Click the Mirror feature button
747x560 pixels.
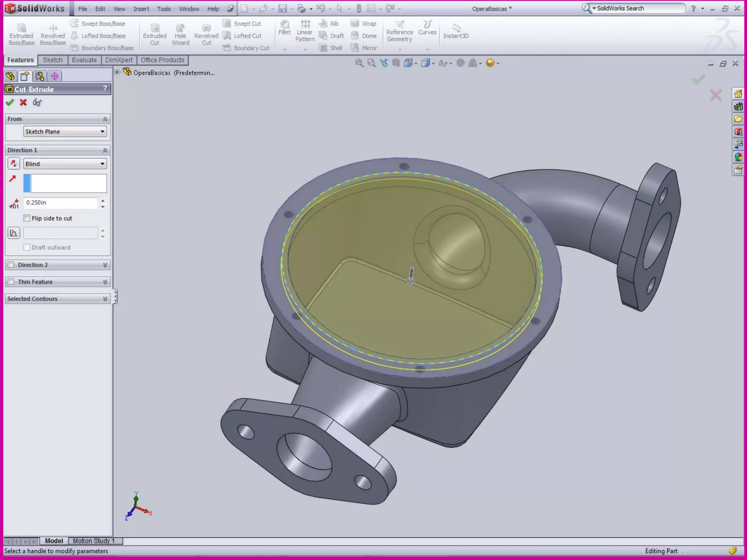pyautogui.click(x=364, y=48)
